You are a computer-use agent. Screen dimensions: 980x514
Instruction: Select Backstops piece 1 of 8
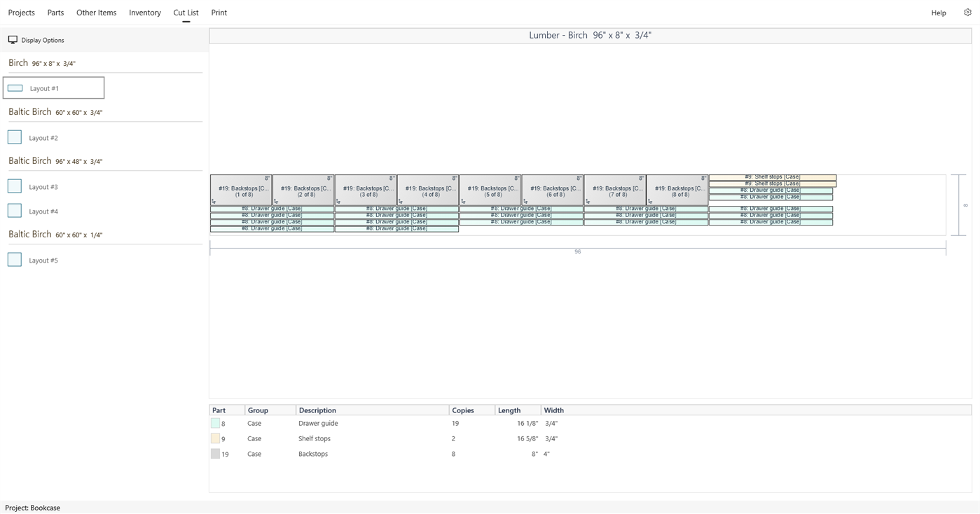[x=242, y=190]
